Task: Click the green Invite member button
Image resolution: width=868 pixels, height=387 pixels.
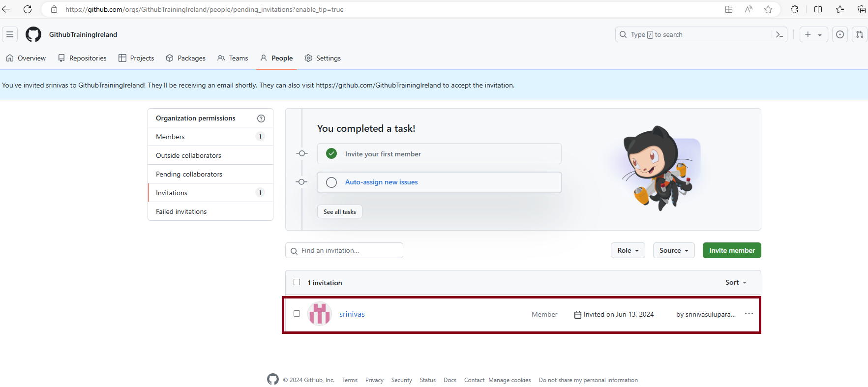Action: click(732, 250)
